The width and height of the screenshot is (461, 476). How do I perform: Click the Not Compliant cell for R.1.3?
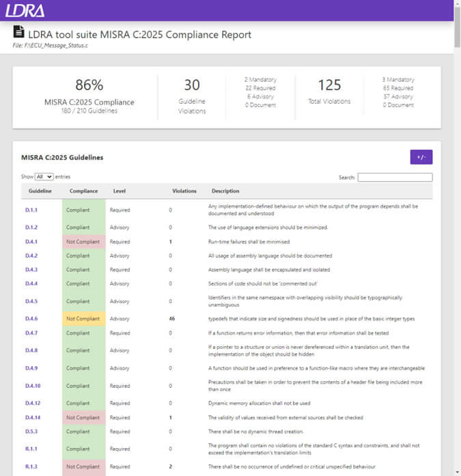point(84,466)
